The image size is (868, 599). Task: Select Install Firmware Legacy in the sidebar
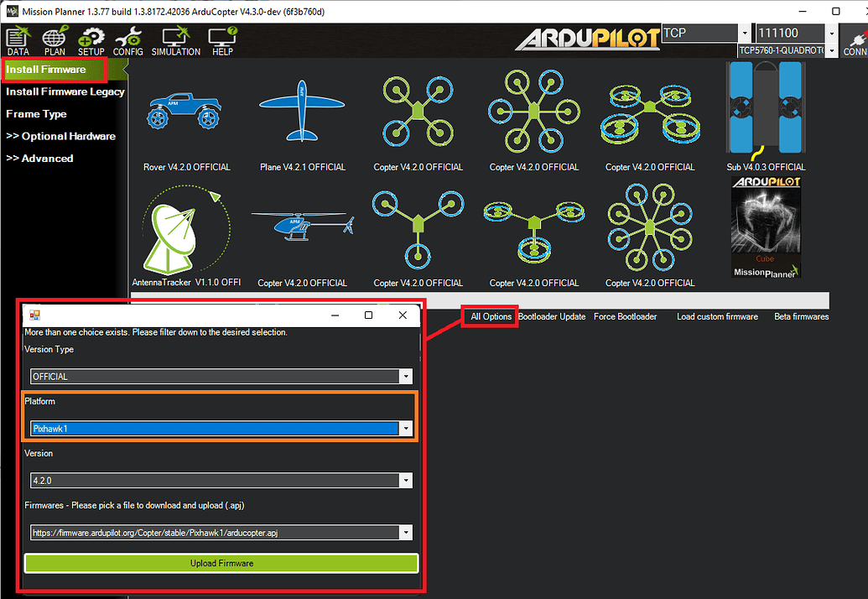point(65,91)
